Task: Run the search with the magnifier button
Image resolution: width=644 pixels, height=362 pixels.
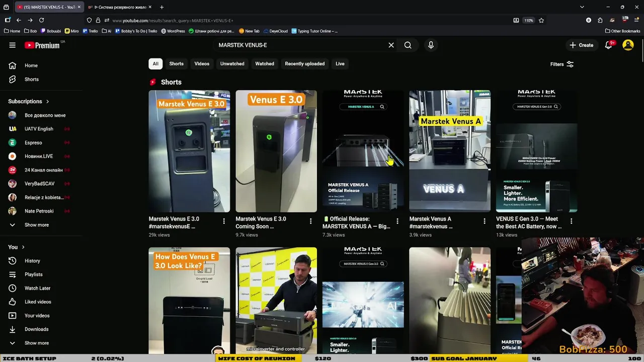Action: tap(408, 45)
